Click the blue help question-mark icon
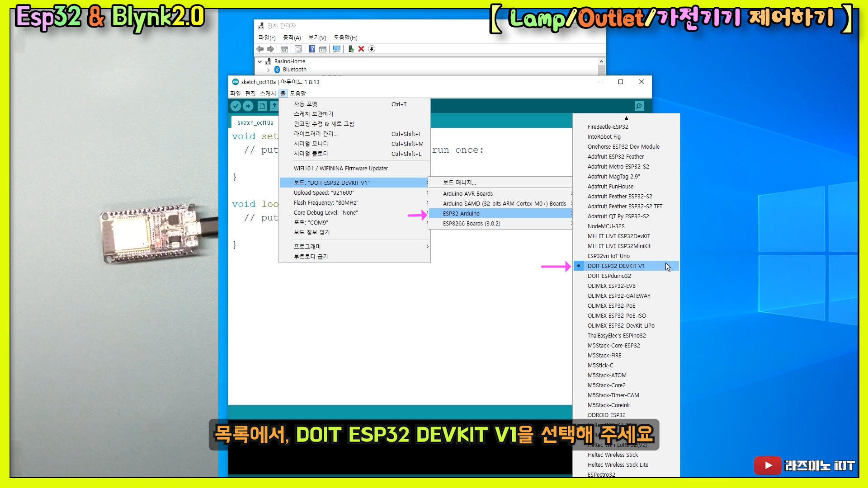Image resolution: width=868 pixels, height=488 pixels. [x=312, y=49]
